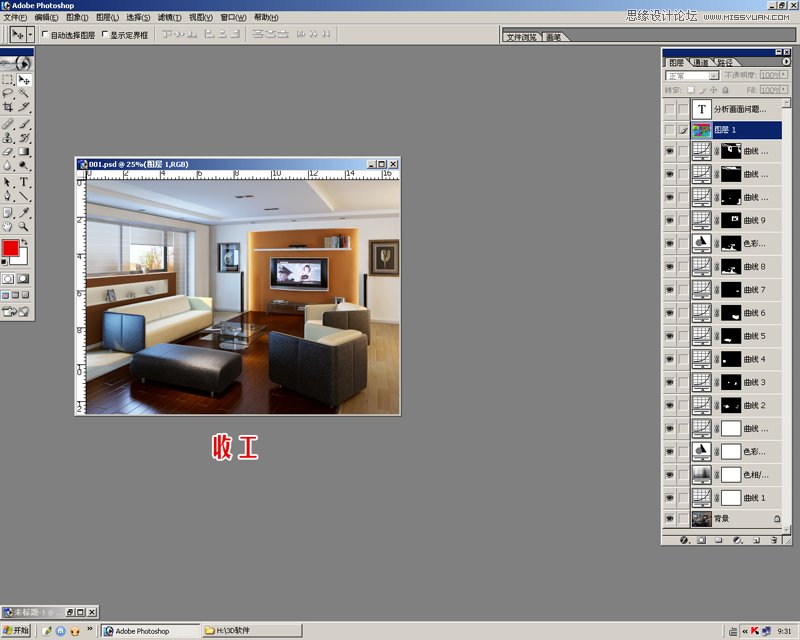The width and height of the screenshot is (800, 640).
Task: Select the Notes tool
Action: (8, 213)
